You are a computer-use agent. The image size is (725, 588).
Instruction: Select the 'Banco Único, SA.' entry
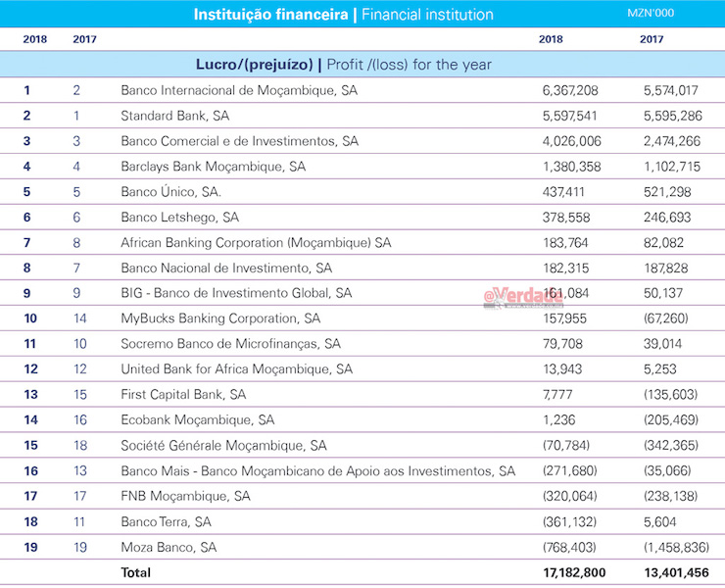click(171, 191)
